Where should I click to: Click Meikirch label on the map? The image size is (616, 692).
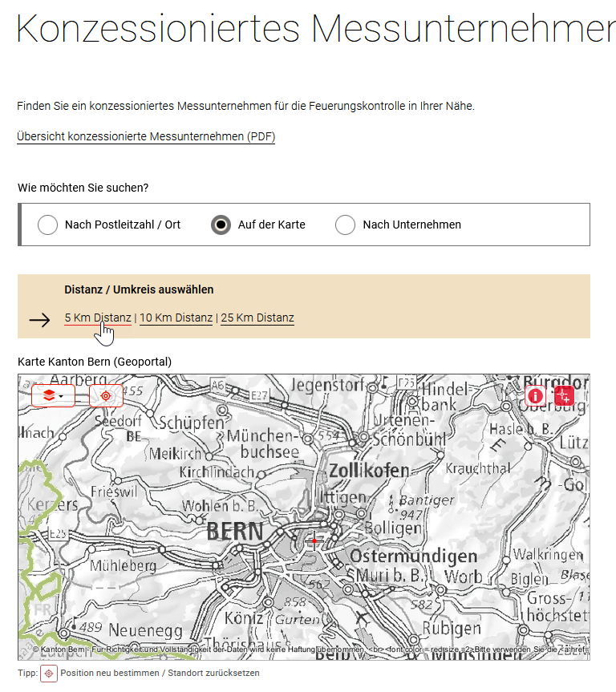click(175, 453)
